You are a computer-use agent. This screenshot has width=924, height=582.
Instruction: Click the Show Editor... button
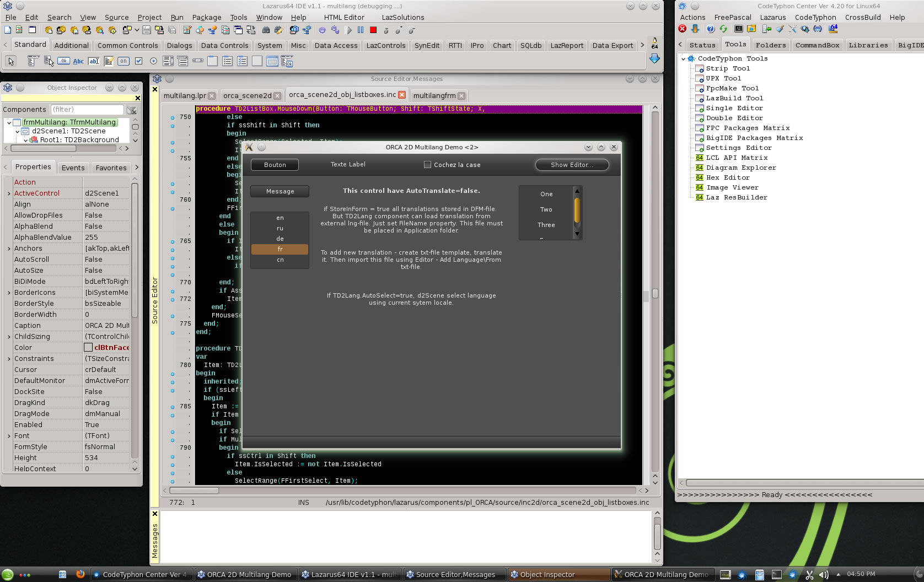[x=572, y=165]
